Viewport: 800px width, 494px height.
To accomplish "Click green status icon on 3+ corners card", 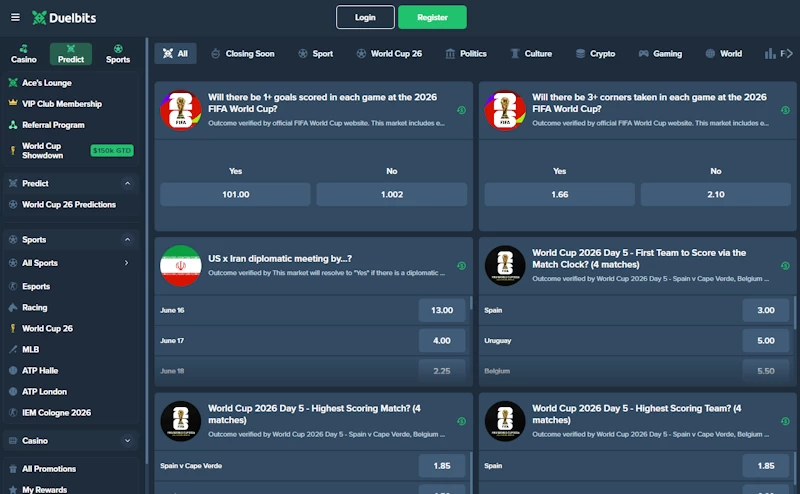I will tap(785, 110).
